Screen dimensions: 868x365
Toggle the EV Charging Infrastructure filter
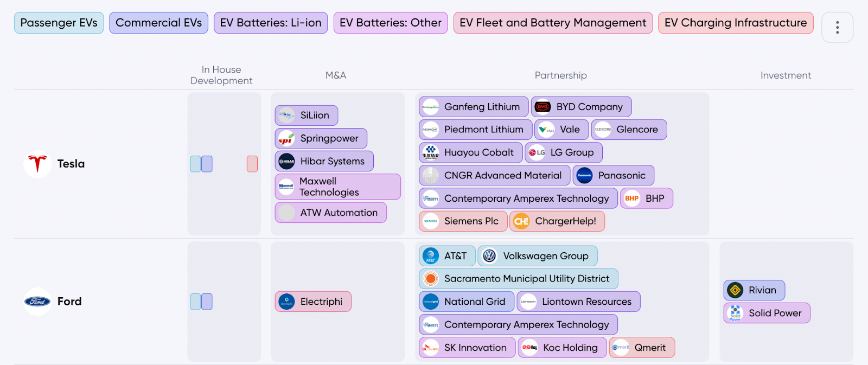[x=735, y=23]
